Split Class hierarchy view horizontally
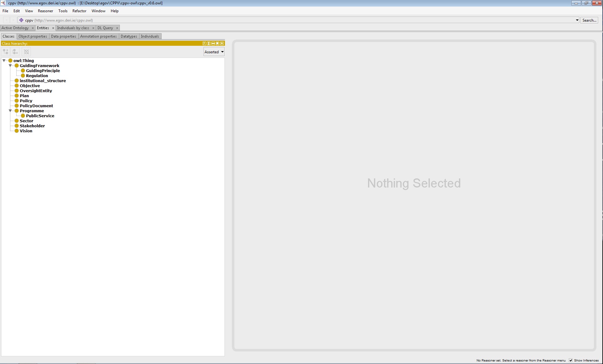The width and height of the screenshot is (603, 364). [x=213, y=44]
